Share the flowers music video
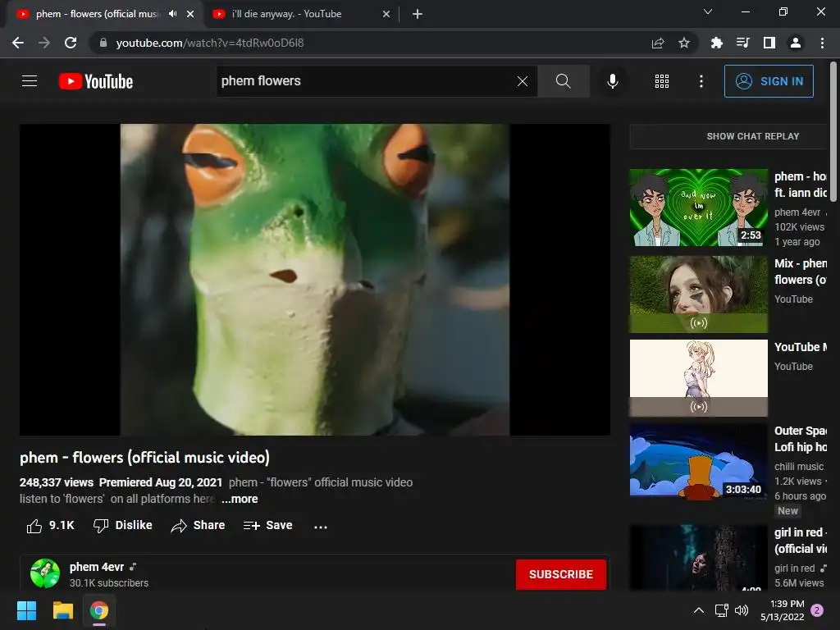Viewport: 840px width, 630px height. pos(198,526)
